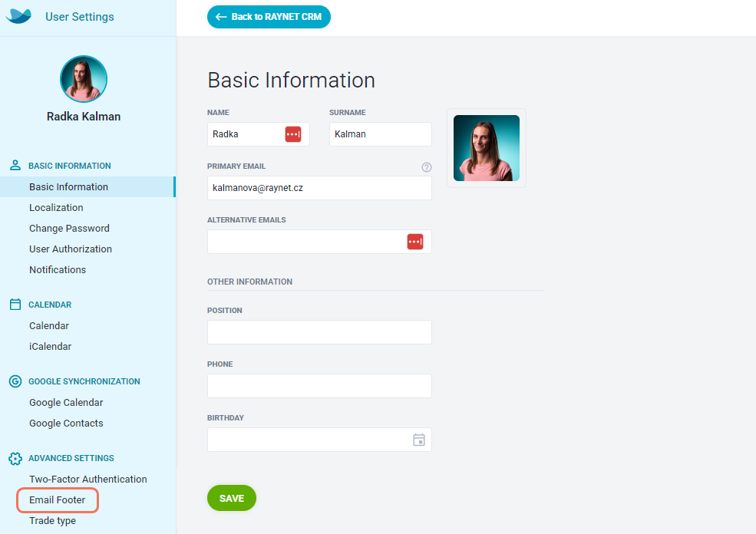Focus the Name input field
This screenshot has height=534, width=756.
point(259,134)
